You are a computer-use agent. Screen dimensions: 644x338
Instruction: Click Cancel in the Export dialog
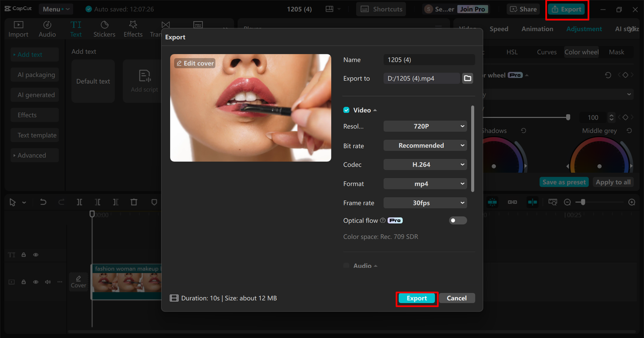457,298
